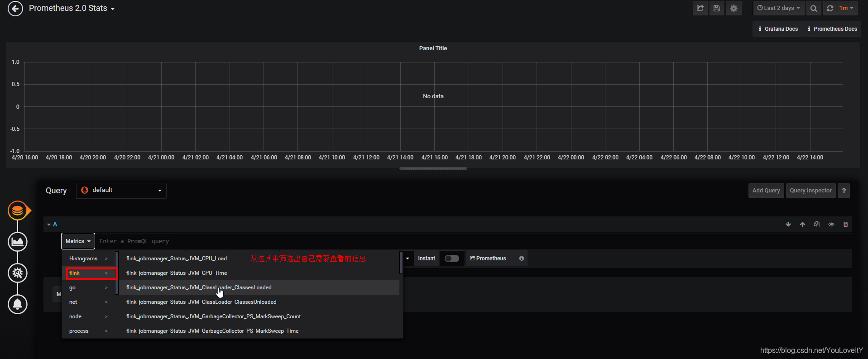Click the panel resize handle below graph
Image resolution: width=868 pixels, height=359 pixels.
[433, 168]
